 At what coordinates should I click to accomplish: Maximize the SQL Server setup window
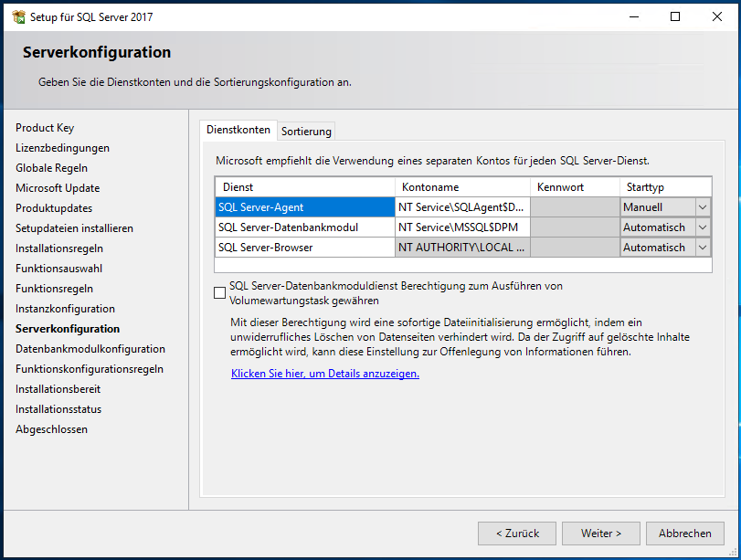click(675, 17)
